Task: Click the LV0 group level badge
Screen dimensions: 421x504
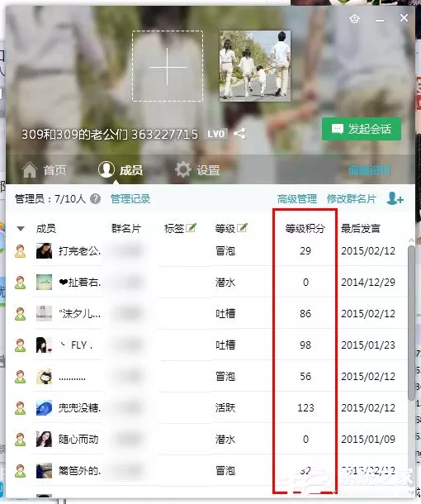Action: point(216,134)
